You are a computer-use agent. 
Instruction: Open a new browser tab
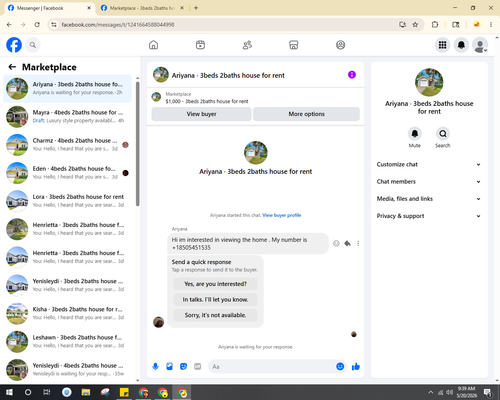click(x=196, y=8)
